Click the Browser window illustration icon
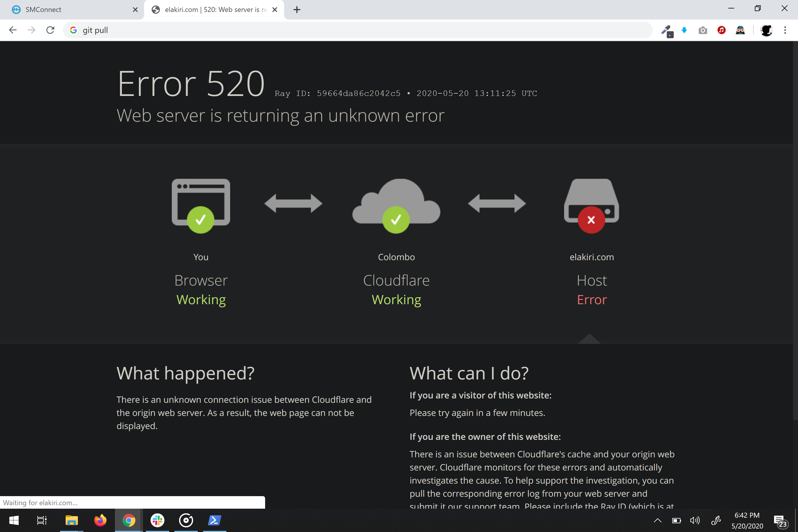This screenshot has width=798, height=532. [x=201, y=206]
